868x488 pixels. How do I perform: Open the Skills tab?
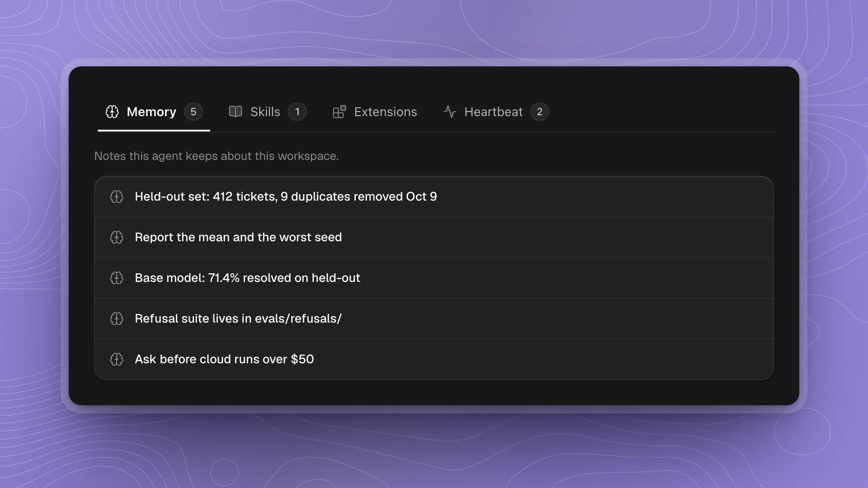click(x=268, y=112)
